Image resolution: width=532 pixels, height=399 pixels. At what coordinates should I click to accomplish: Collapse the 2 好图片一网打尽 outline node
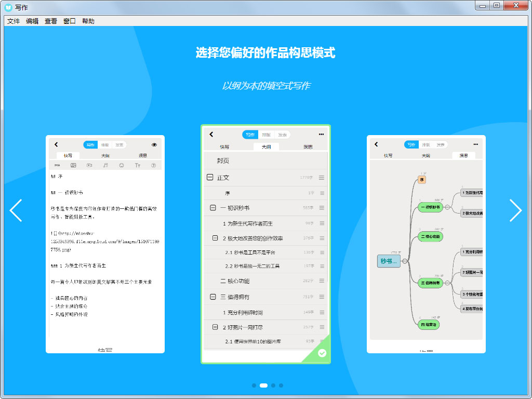pos(215,327)
